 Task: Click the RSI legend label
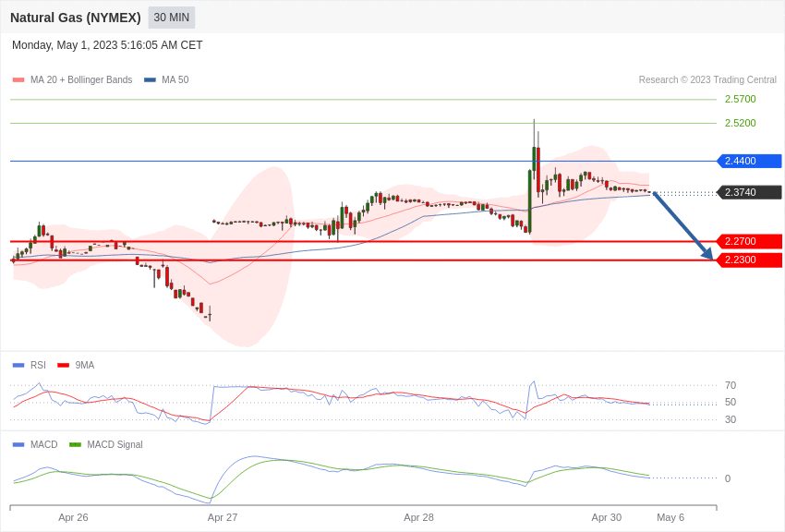[x=38, y=366]
